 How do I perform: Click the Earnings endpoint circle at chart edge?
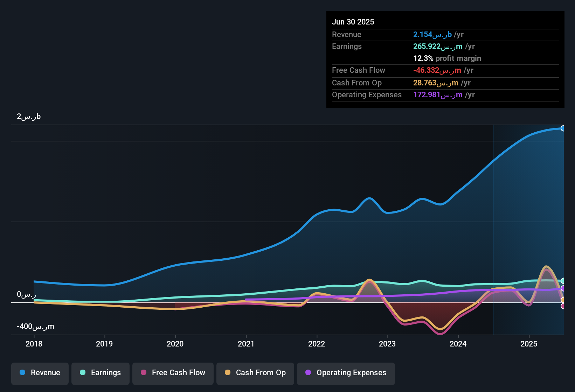563,281
